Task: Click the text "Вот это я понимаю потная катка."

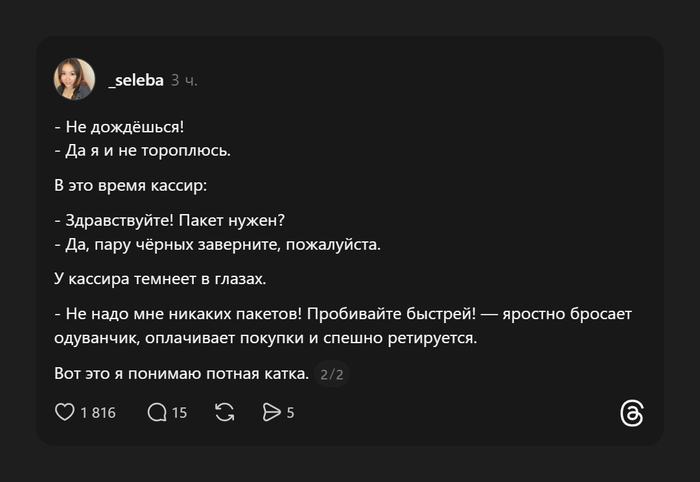Action: click(180, 374)
